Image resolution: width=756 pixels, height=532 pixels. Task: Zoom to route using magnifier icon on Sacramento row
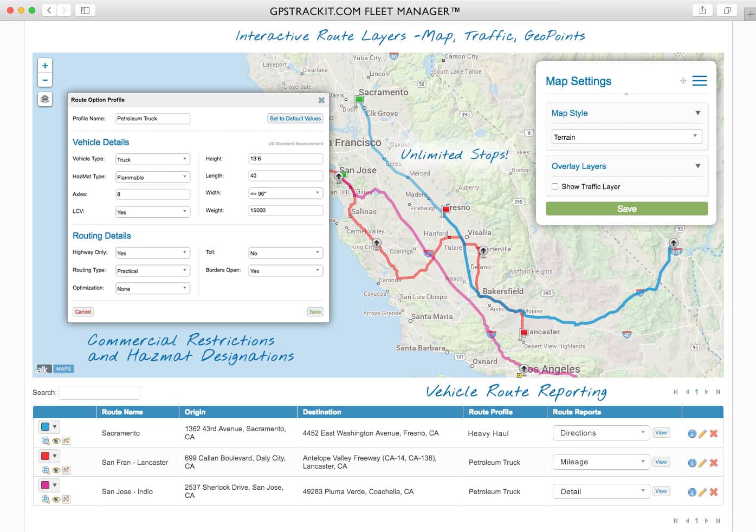click(44, 440)
